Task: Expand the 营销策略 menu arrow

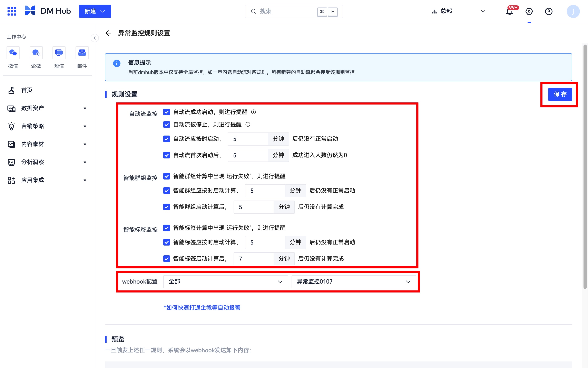Action: 85,126
